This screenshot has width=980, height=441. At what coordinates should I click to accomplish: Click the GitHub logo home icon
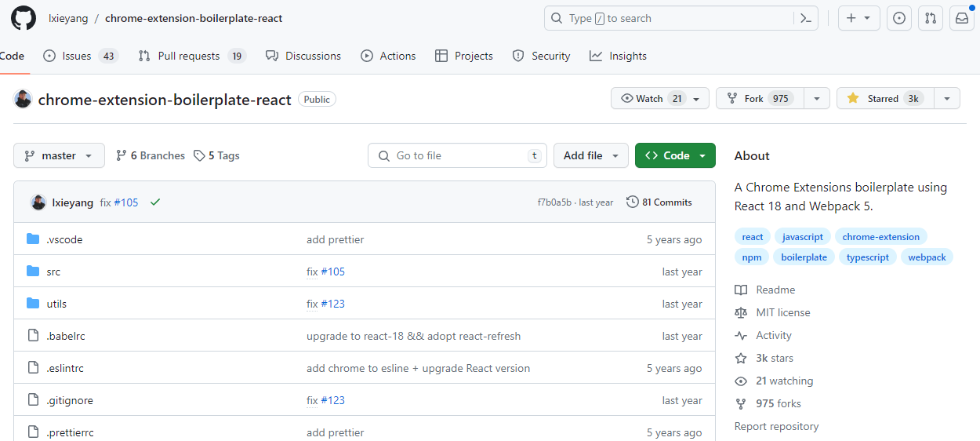coord(24,18)
